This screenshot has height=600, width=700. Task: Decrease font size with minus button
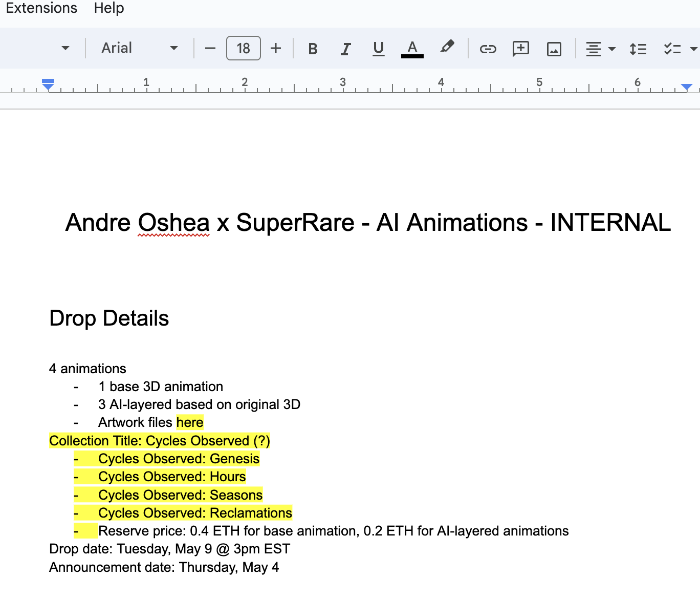click(210, 49)
